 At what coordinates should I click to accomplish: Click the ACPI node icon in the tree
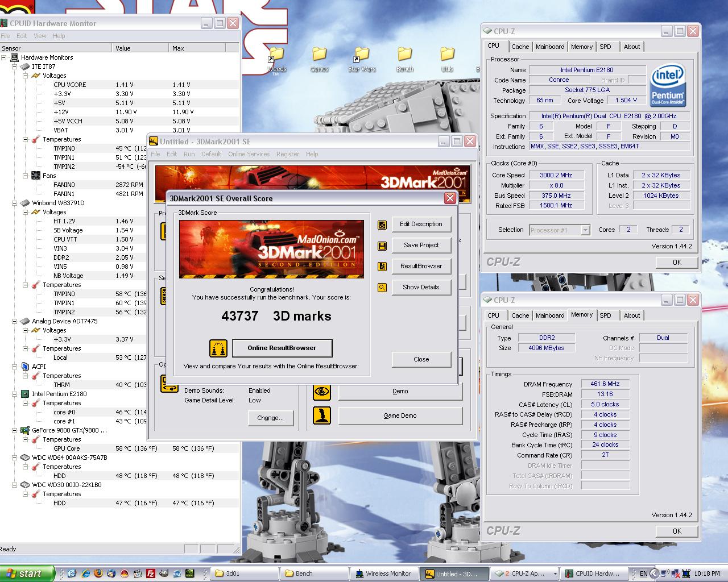(25, 367)
